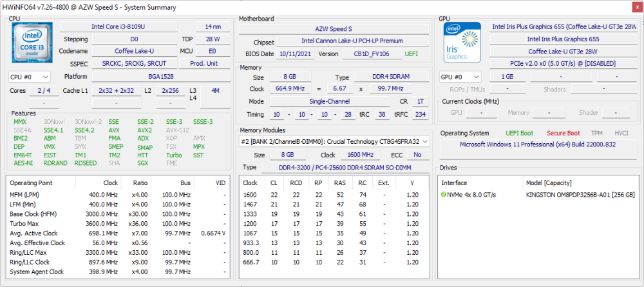This screenshot has height=287, width=644.
Task: Click the SSE4.2 feature flag
Action: point(84,130)
